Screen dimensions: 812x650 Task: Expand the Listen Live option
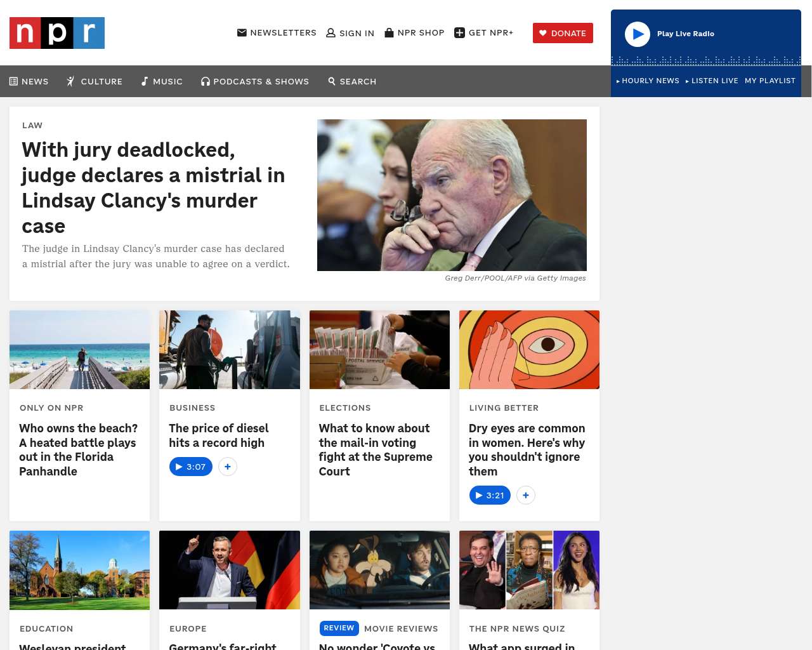tap(712, 81)
